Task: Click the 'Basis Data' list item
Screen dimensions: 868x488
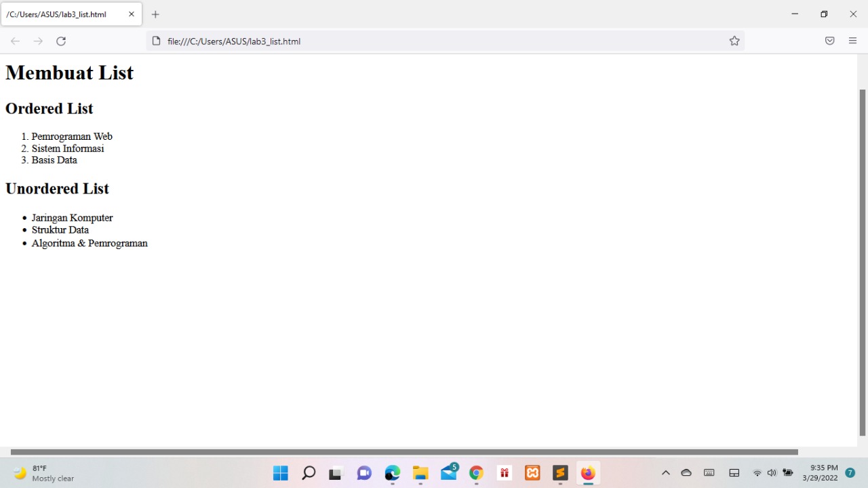Action: [x=54, y=160]
